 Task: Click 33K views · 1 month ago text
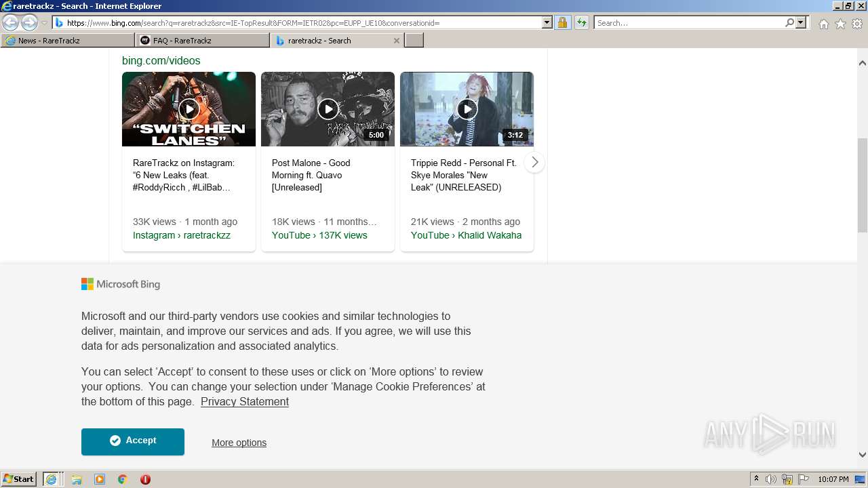[x=185, y=222]
